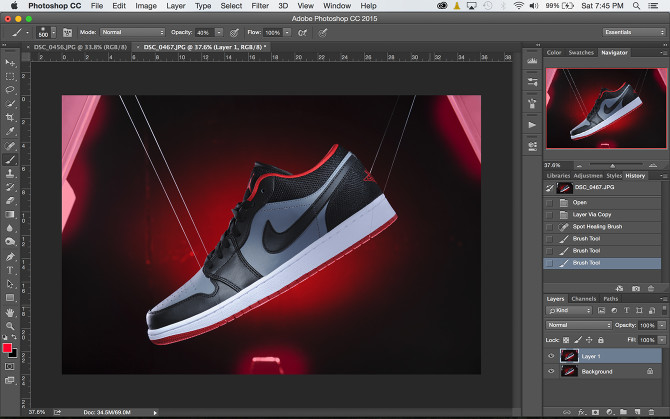This screenshot has width=670, height=419.
Task: Toggle pressure for opacity button
Action: coord(234,32)
